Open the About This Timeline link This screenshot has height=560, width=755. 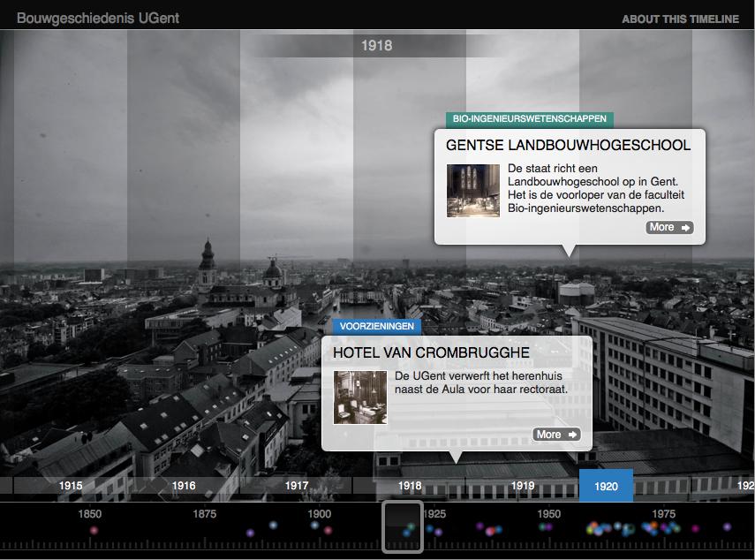[680, 19]
